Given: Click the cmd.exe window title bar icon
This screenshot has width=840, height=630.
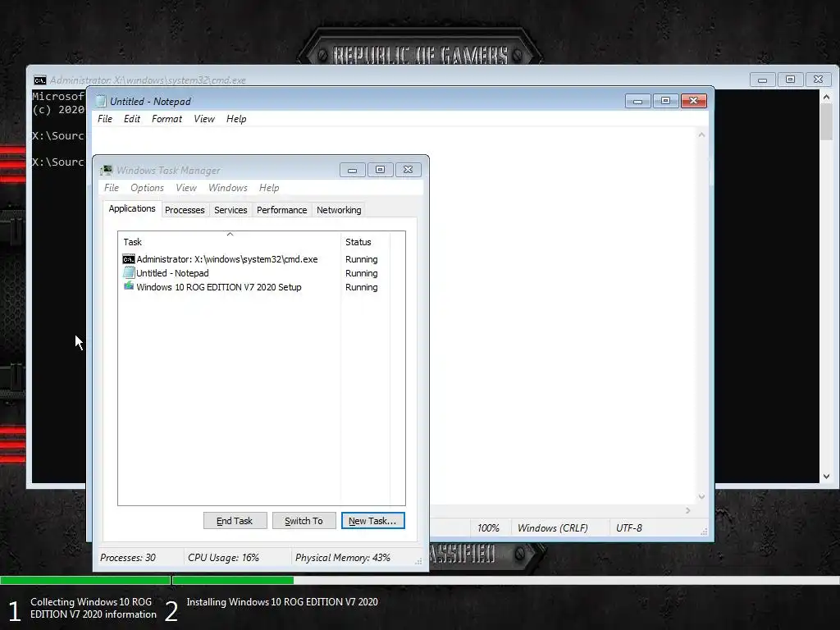Looking at the screenshot, I should pyautogui.click(x=39, y=80).
